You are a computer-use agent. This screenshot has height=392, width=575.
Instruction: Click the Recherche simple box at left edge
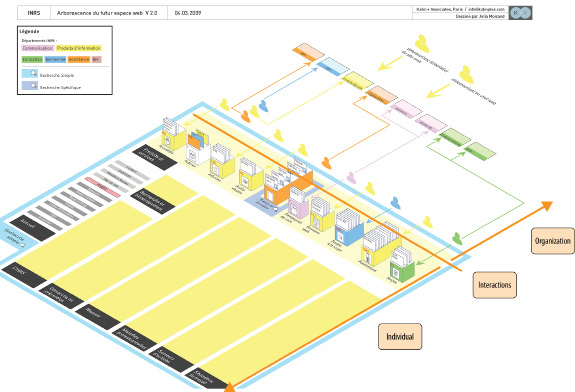(17, 237)
